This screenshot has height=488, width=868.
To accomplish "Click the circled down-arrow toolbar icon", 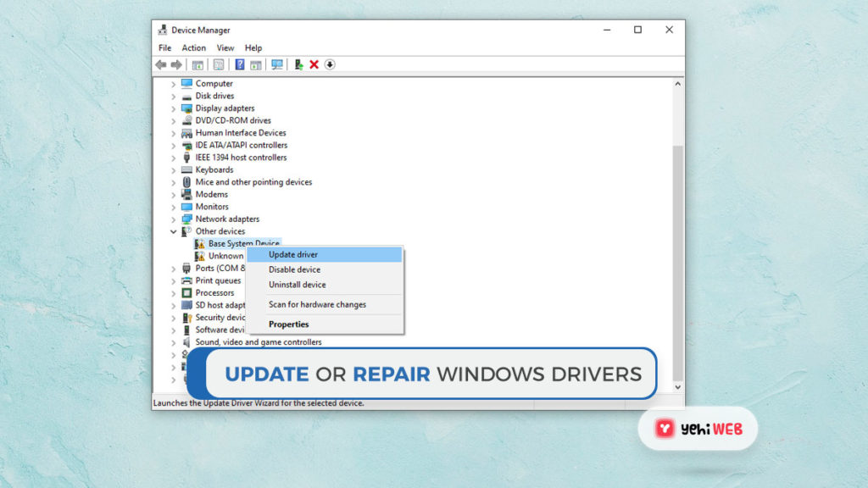I will point(330,64).
